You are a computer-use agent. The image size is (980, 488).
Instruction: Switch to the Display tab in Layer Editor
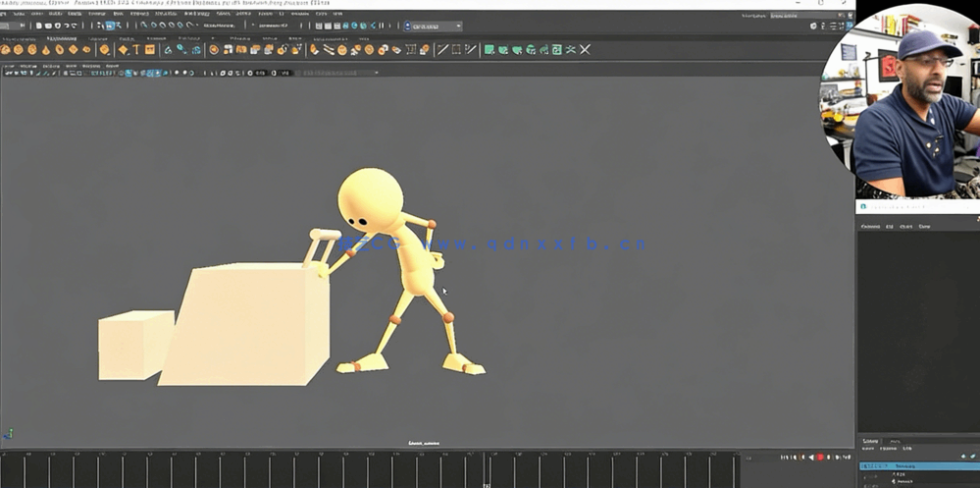coord(870,442)
